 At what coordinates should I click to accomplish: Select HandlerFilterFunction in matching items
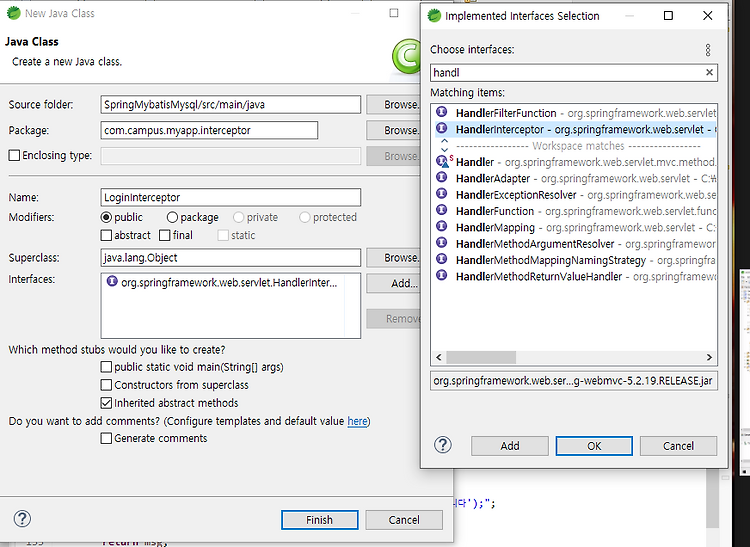click(x=576, y=113)
